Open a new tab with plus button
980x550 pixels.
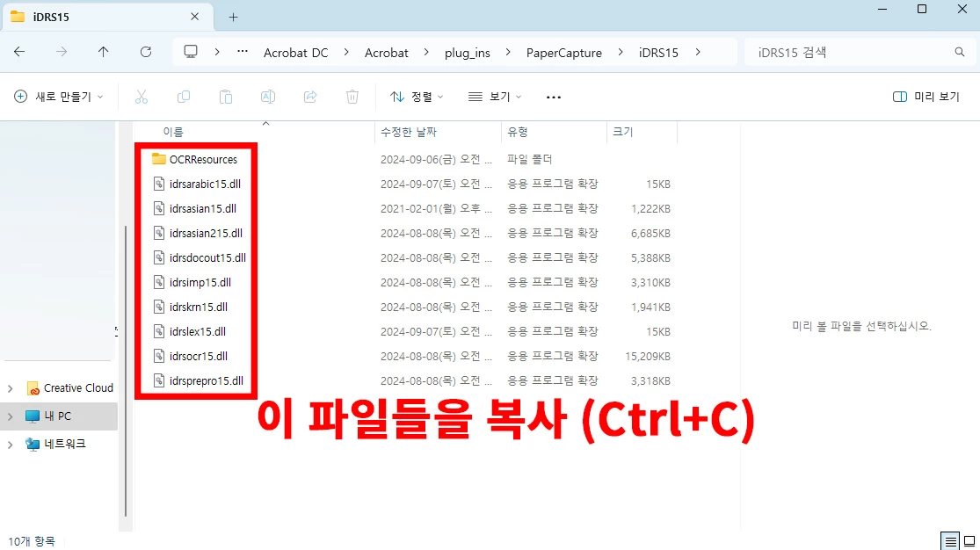(233, 17)
